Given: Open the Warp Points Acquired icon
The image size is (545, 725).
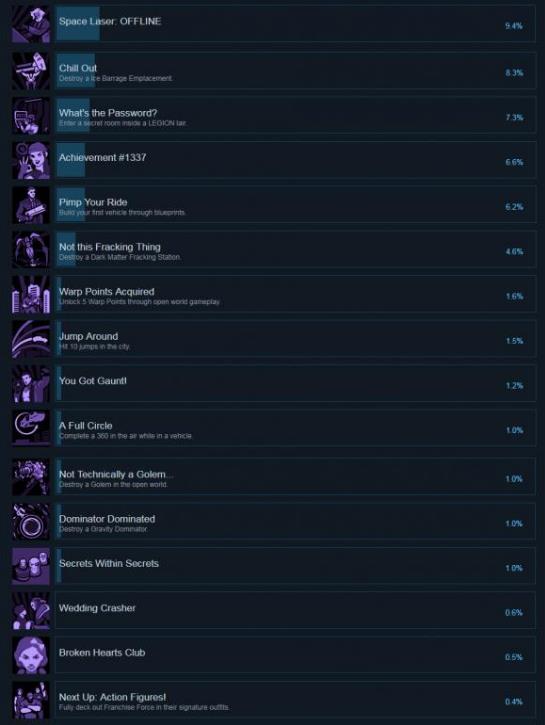Looking at the screenshot, I should point(31,295).
